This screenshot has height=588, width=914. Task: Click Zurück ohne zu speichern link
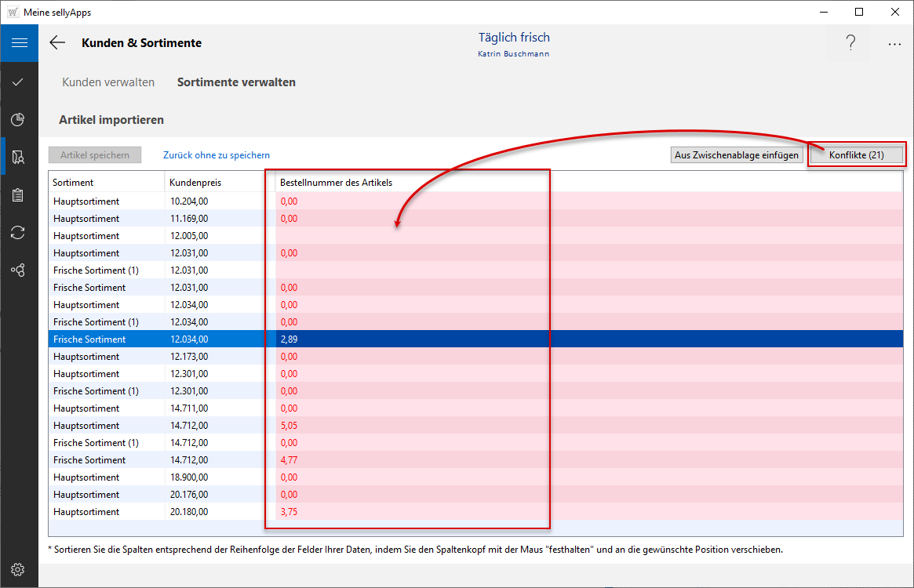217,155
